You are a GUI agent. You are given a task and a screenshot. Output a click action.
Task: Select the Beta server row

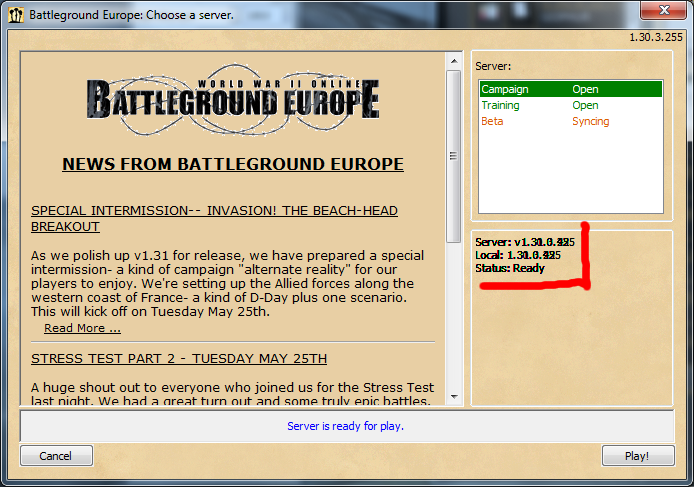click(571, 121)
